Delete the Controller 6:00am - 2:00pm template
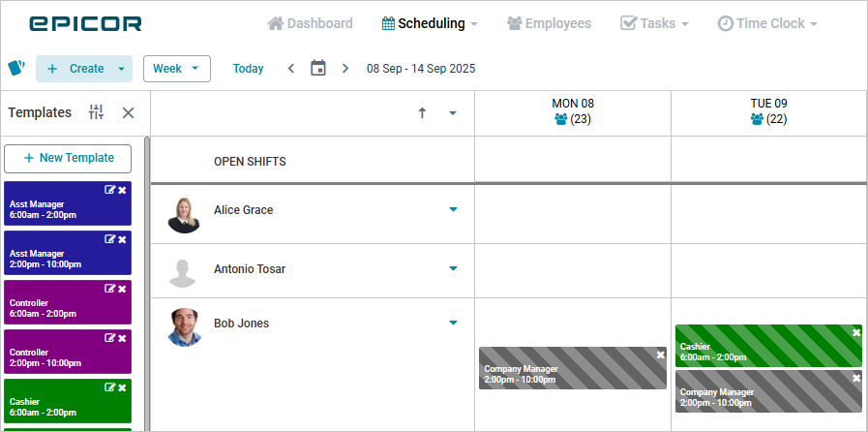The height and width of the screenshot is (432, 868). tap(122, 289)
